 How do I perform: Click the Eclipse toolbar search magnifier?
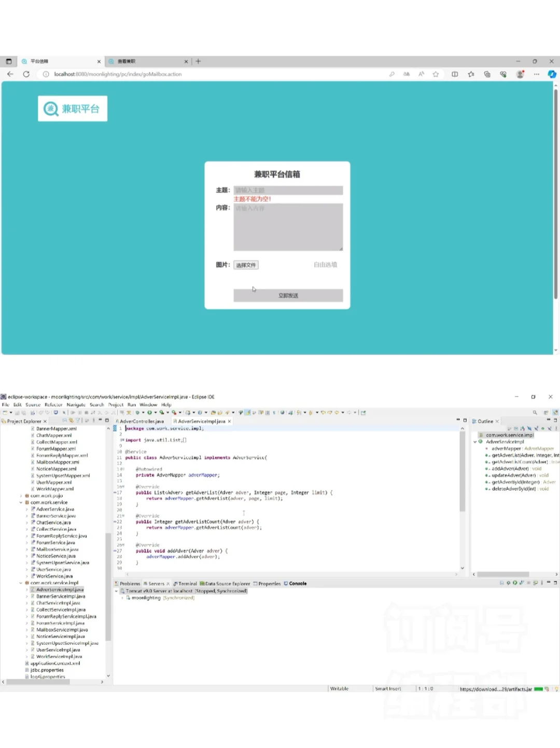(535, 413)
